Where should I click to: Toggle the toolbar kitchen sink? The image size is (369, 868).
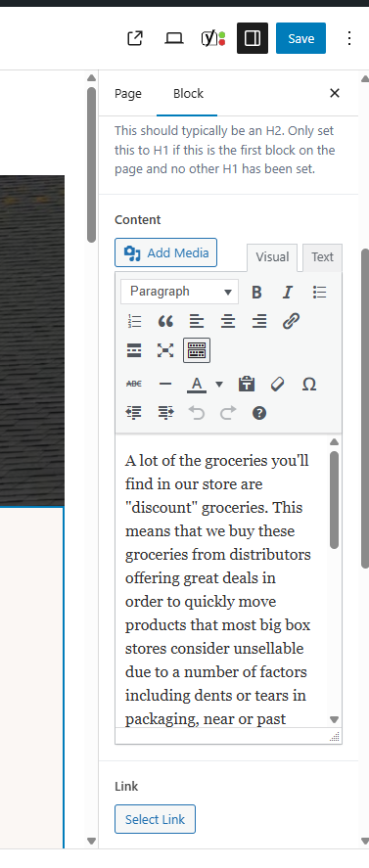tap(197, 350)
